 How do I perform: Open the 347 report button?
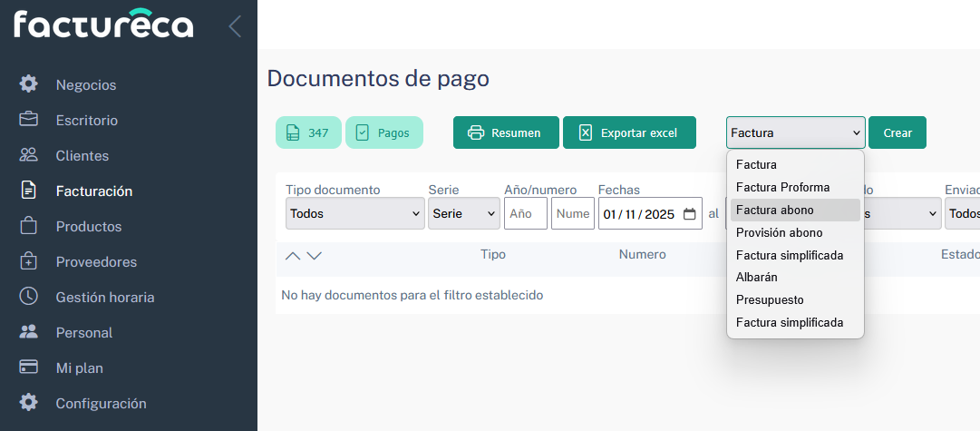click(x=309, y=132)
